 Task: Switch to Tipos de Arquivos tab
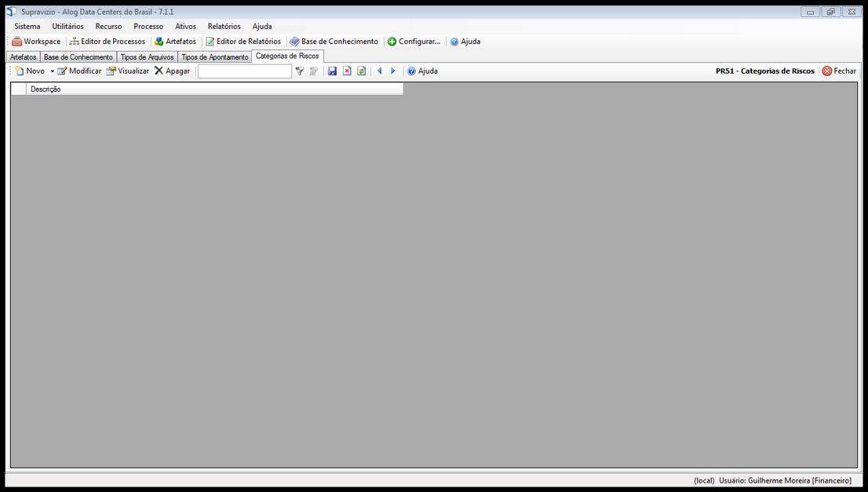point(147,57)
